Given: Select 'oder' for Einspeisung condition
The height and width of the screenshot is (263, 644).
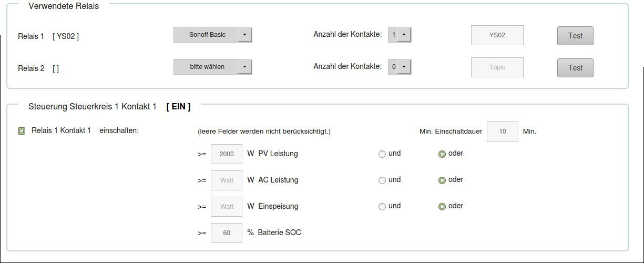Looking at the screenshot, I should 442,207.
